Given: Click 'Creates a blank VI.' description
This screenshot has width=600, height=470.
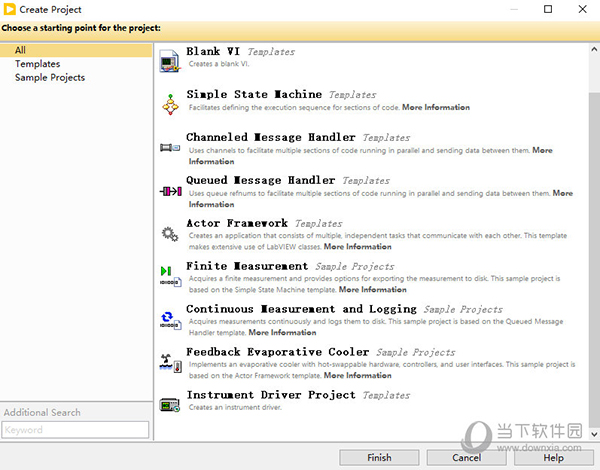Looking at the screenshot, I should [x=219, y=64].
